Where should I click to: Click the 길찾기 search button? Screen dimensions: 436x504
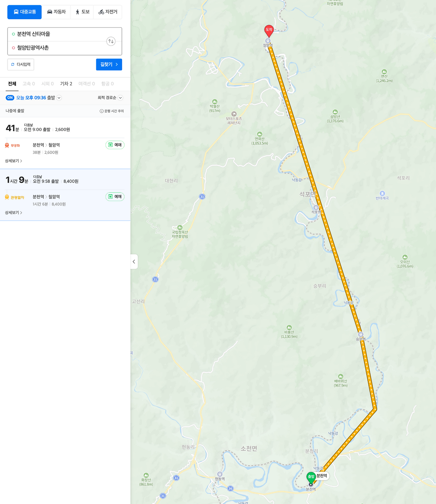109,64
